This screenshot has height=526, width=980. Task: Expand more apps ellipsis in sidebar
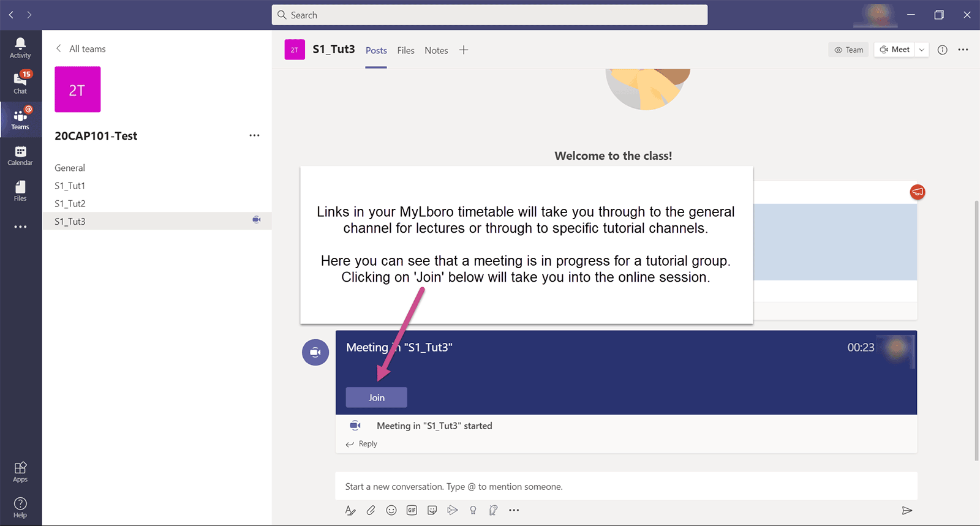(x=20, y=227)
